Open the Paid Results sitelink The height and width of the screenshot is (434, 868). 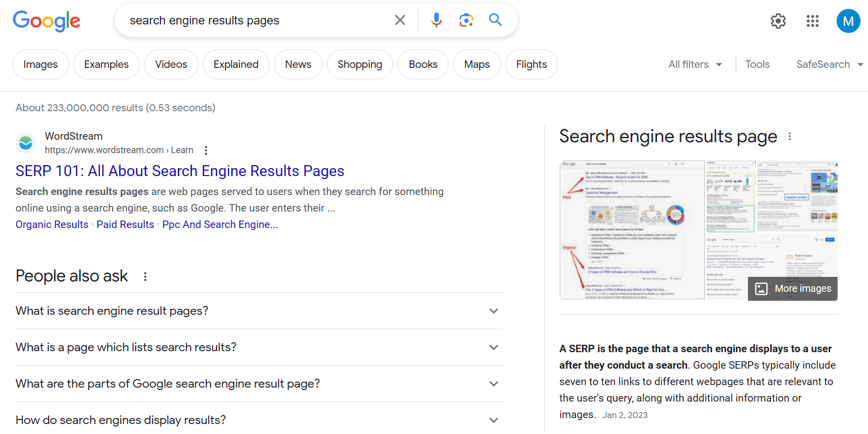click(126, 224)
